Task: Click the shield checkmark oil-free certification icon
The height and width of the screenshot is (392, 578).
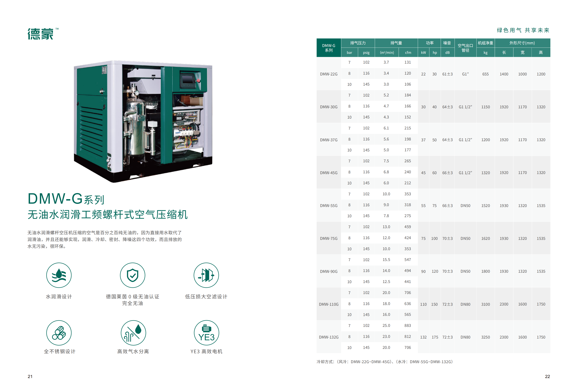Action: click(132, 275)
